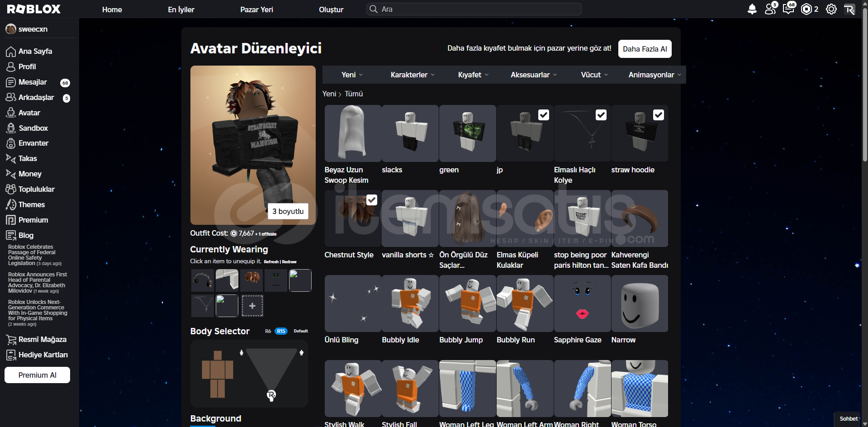Open Topluluklar in the sidebar
The width and height of the screenshot is (868, 427).
click(x=37, y=190)
